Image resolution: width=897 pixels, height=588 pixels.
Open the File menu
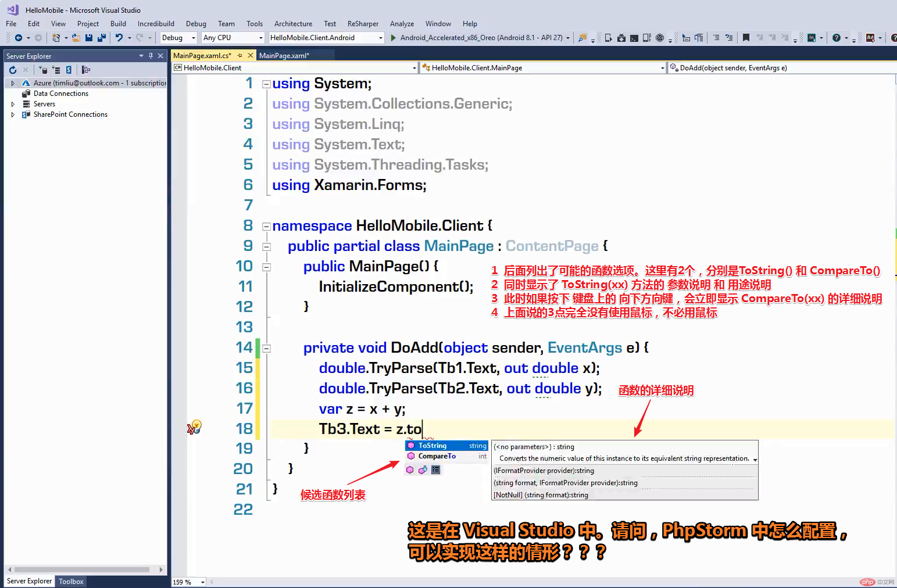11,24
